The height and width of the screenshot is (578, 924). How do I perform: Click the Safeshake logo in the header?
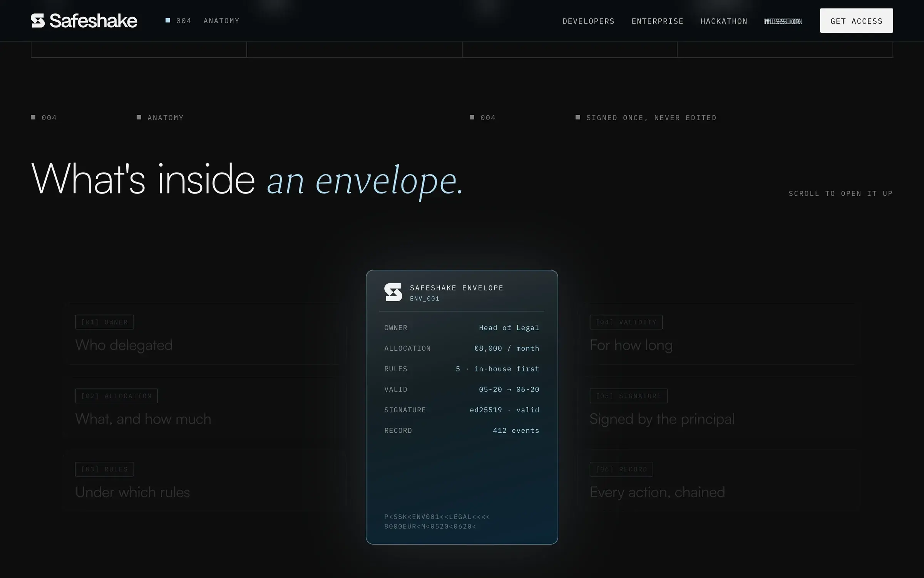(x=84, y=21)
